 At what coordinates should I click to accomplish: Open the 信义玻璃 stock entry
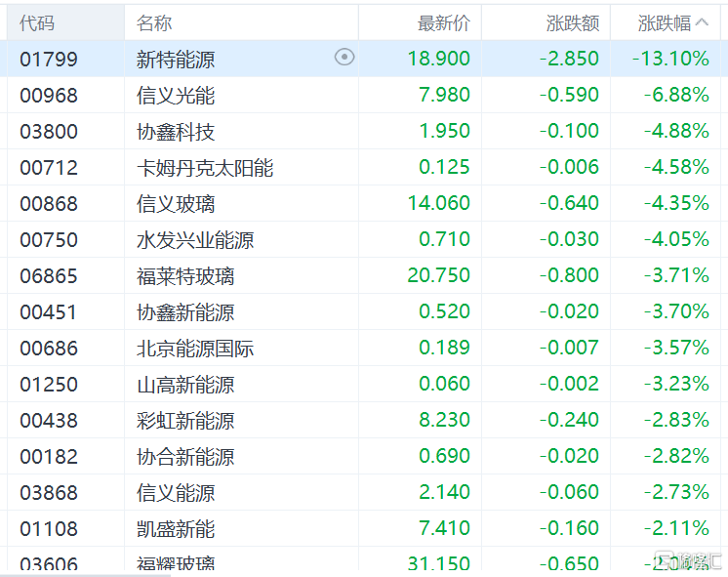pyautogui.click(x=364, y=203)
